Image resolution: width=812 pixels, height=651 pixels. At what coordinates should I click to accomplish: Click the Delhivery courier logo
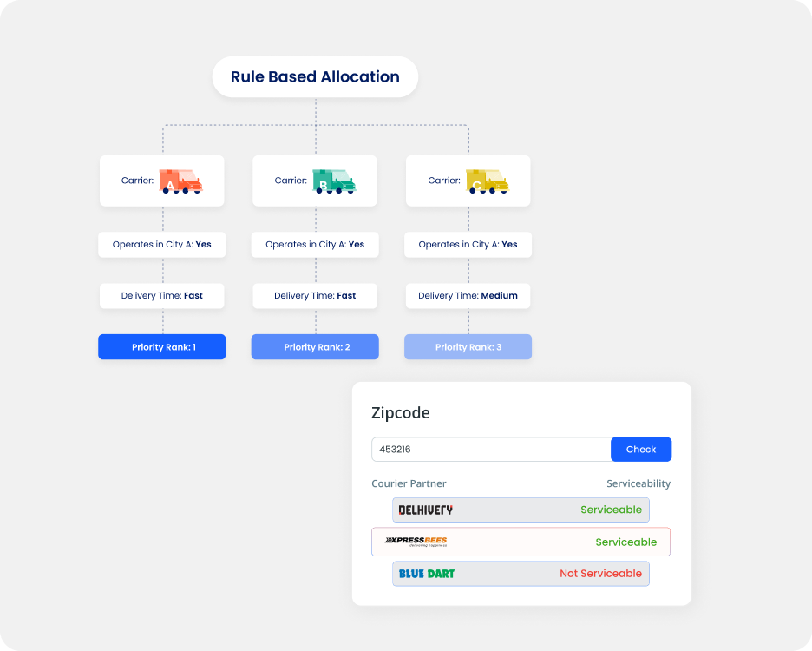pyautogui.click(x=425, y=510)
